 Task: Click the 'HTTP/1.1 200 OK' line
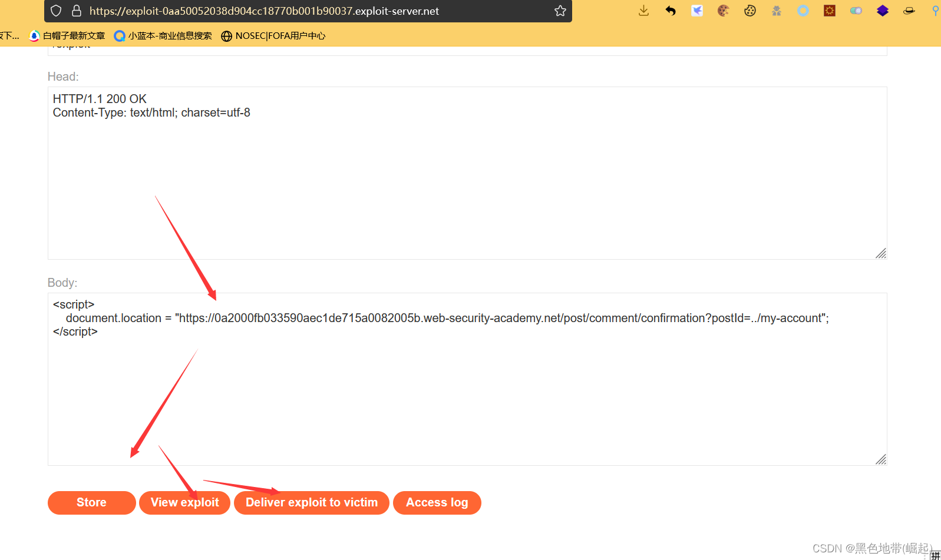[x=100, y=99]
